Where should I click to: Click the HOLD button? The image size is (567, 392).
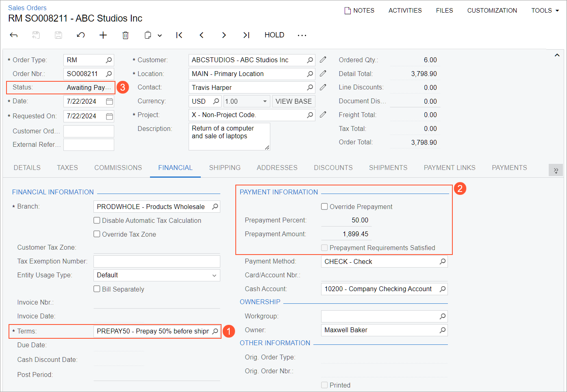tap(274, 35)
